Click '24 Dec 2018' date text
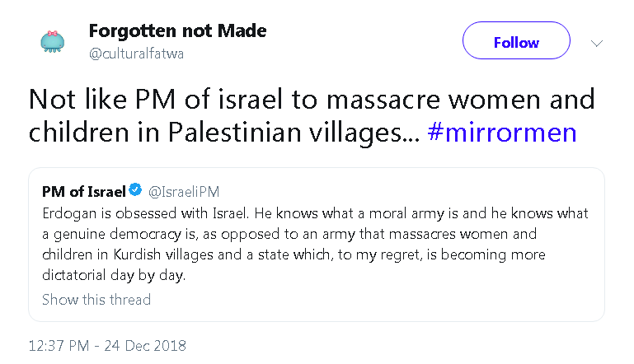The height and width of the screenshot is (364, 634). (x=146, y=345)
